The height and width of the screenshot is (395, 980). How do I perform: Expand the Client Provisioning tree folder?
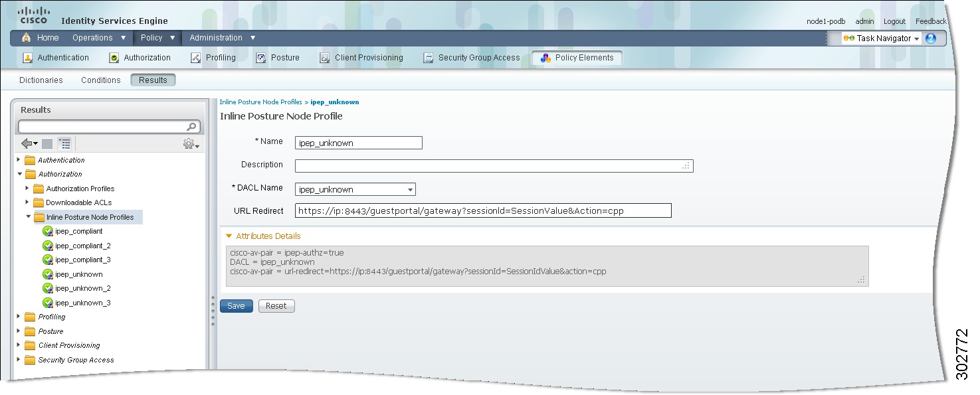pyautogui.click(x=19, y=345)
